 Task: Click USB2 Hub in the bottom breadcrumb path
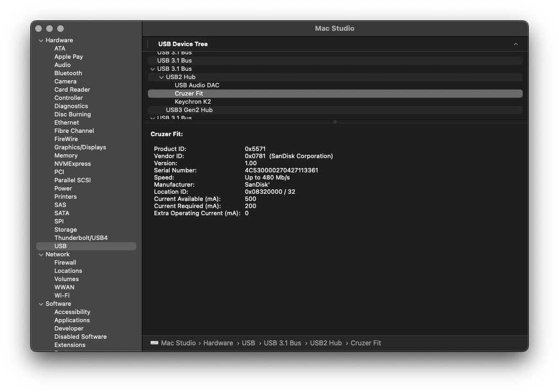click(x=325, y=343)
